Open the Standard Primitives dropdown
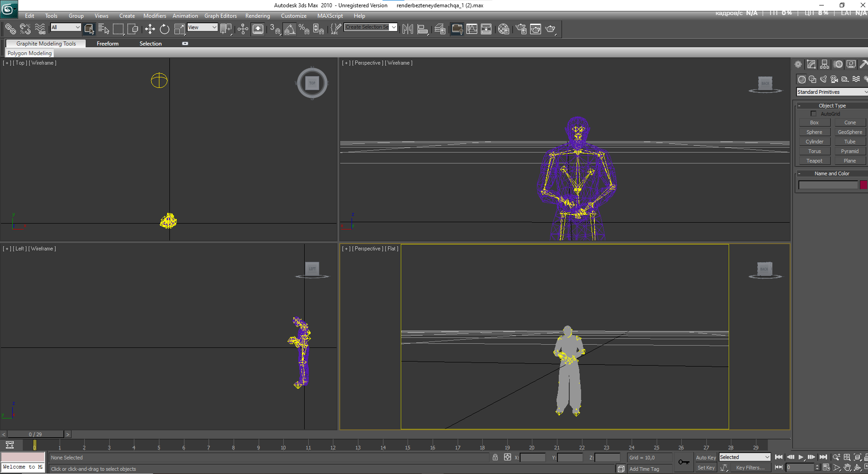 (832, 92)
